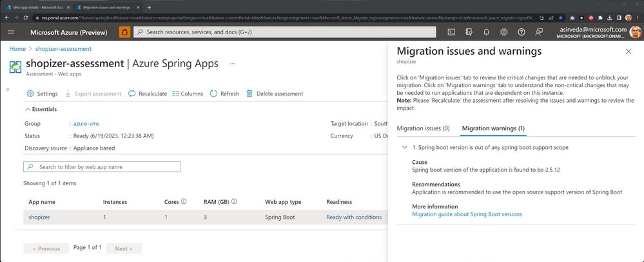Open the browser side panel icon
The width and height of the screenshot is (644, 262).
coord(619,17)
